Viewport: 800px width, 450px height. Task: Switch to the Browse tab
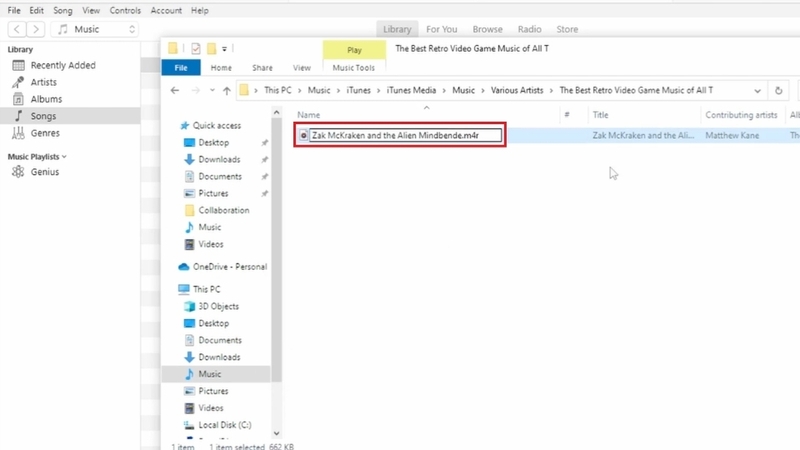click(487, 29)
